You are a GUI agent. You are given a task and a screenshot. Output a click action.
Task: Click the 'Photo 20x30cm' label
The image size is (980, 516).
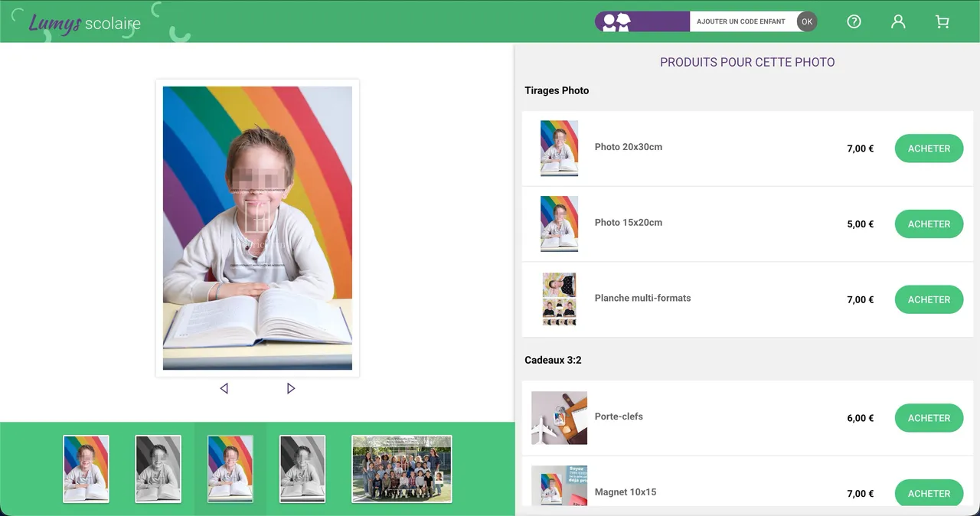(629, 147)
